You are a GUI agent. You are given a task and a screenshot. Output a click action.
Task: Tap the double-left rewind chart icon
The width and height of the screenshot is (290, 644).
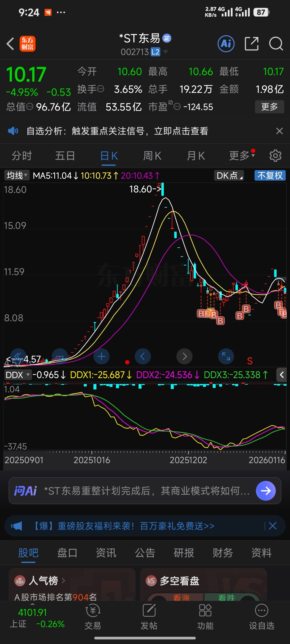coord(18,356)
